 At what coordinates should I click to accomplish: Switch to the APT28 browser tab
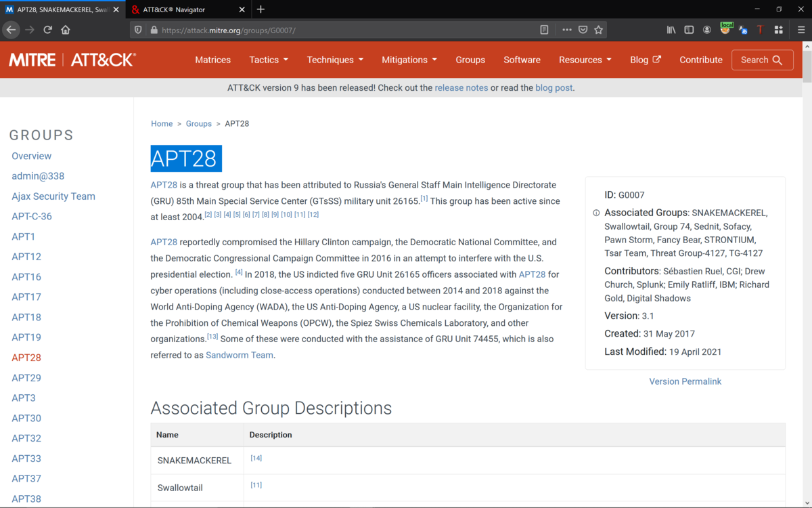pyautogui.click(x=62, y=9)
